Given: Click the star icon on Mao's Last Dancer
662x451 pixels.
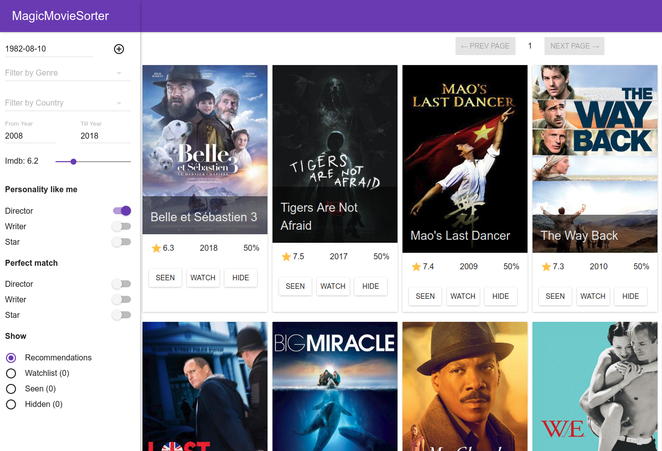Looking at the screenshot, I should point(416,267).
